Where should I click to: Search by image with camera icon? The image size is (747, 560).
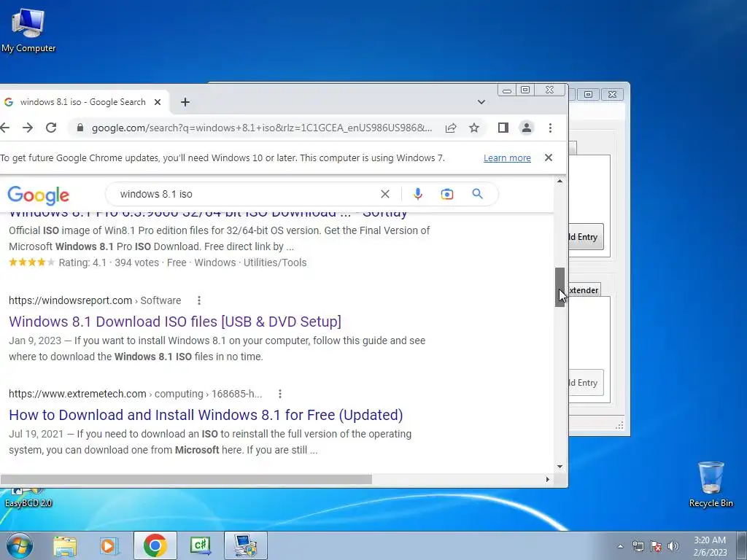[x=447, y=194]
